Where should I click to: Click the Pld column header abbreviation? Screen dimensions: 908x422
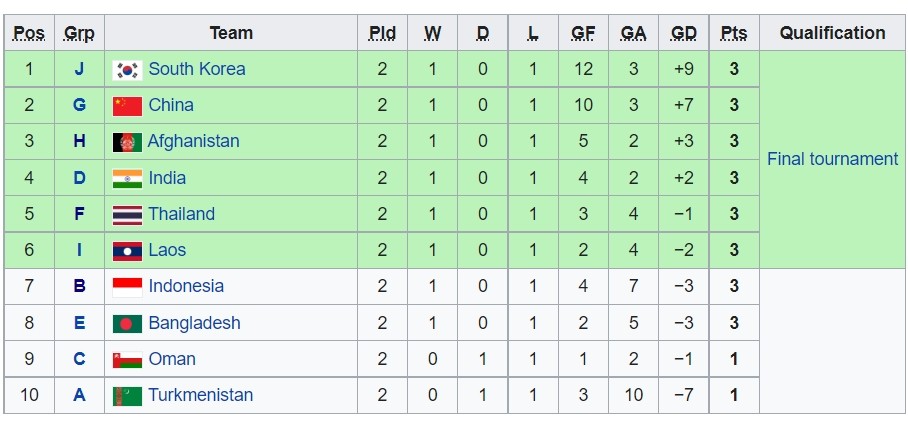tap(382, 33)
